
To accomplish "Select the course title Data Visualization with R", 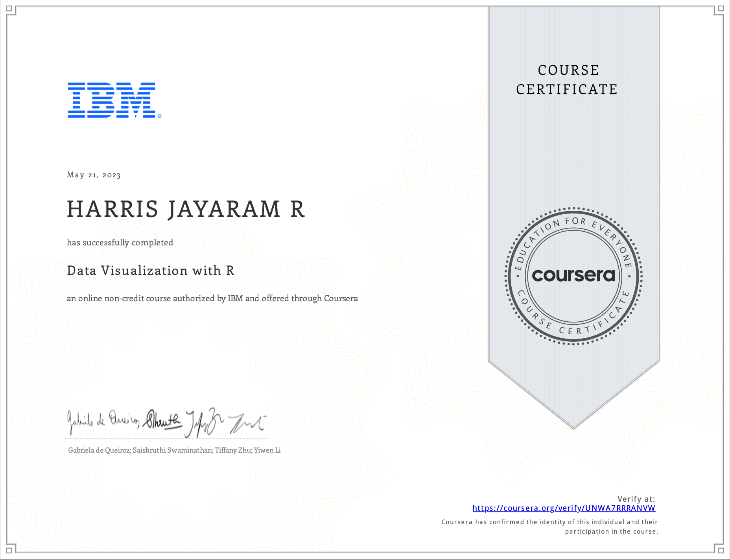I will coord(151,271).
